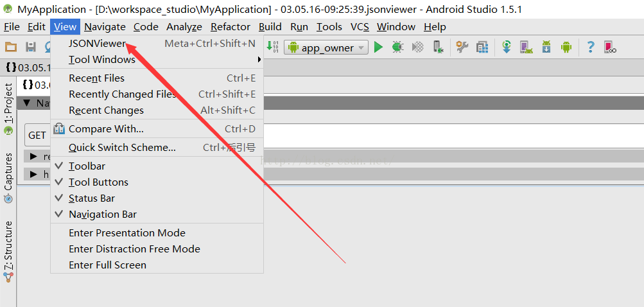644x307 pixels.
Task: Sync Project with Gradle Files icon
Action: (507, 48)
